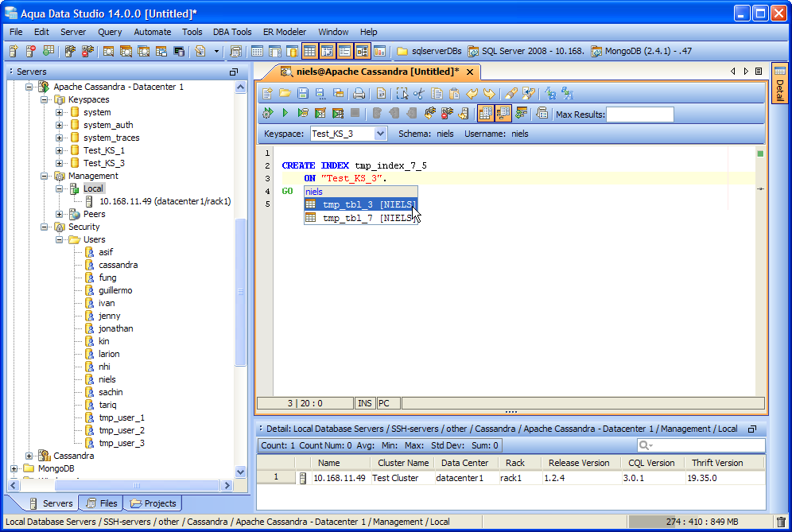Switch to the Files tab
792x532 pixels.
coord(102,503)
